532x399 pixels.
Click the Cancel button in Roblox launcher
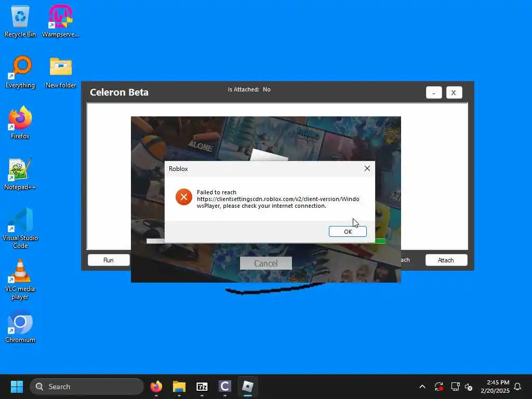coord(266,263)
